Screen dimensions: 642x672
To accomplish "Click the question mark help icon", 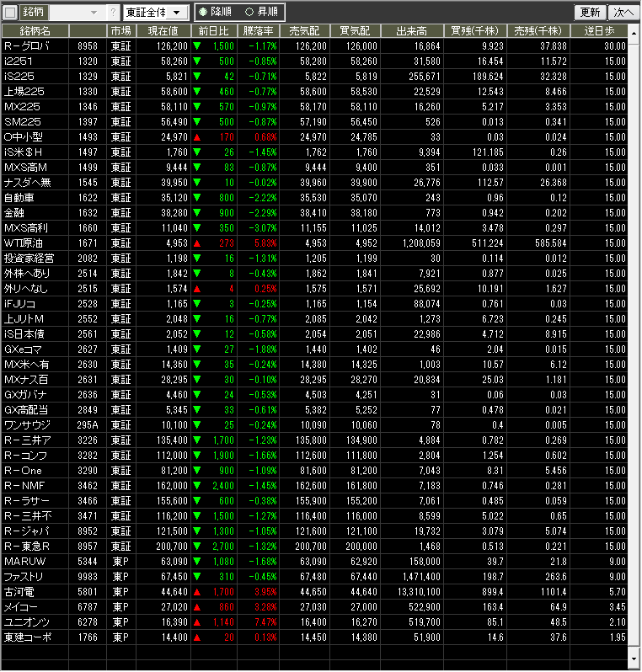I will [114, 13].
